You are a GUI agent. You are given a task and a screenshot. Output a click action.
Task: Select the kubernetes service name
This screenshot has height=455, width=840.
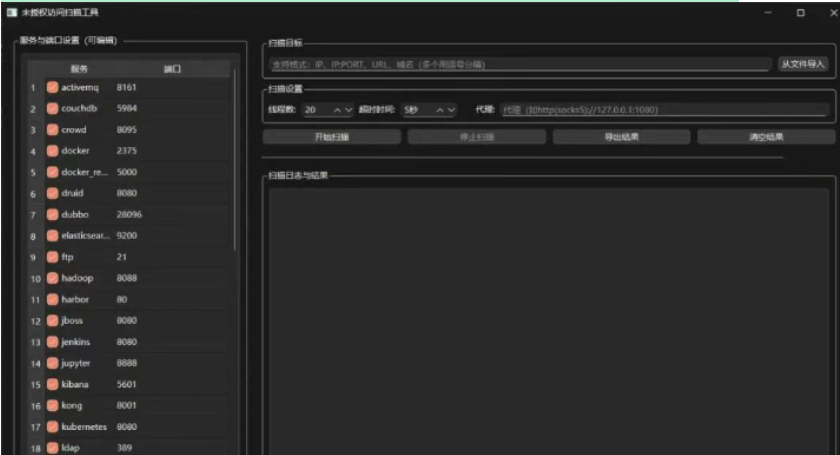tap(84, 427)
